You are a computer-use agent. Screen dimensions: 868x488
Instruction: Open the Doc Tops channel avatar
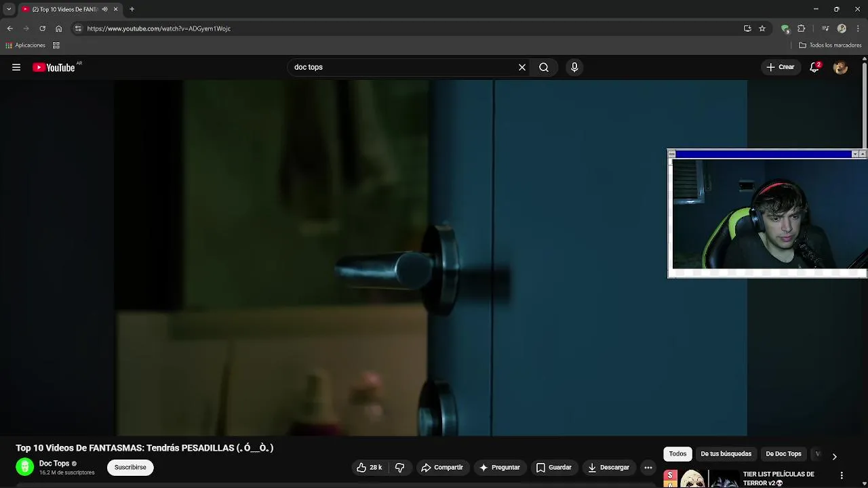[24, 467]
